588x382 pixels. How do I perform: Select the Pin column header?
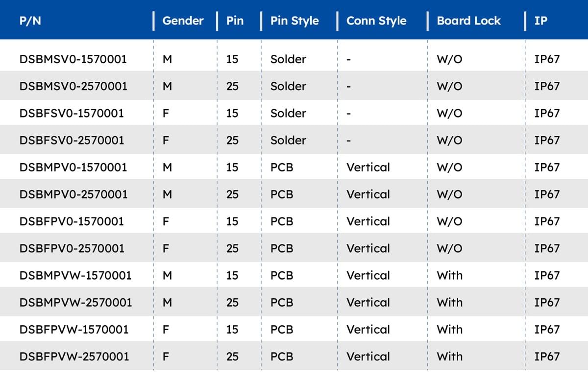235,21
